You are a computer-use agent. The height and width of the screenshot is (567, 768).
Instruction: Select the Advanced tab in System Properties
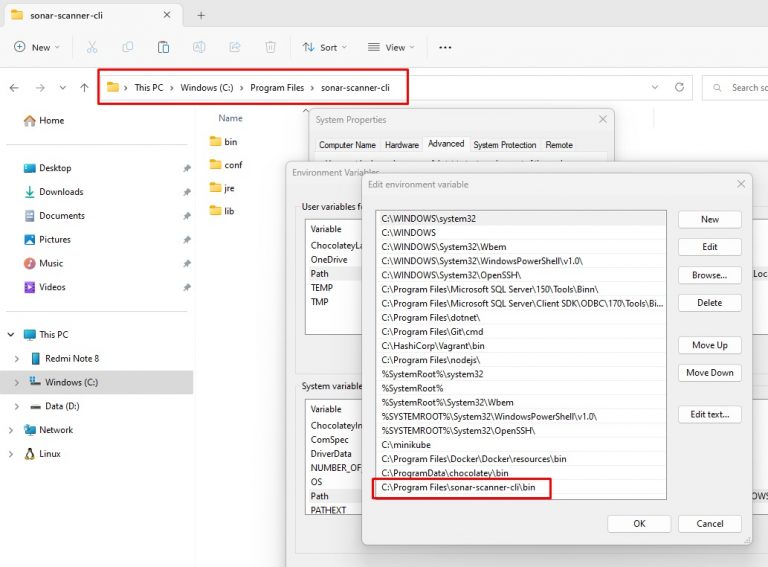(x=446, y=143)
